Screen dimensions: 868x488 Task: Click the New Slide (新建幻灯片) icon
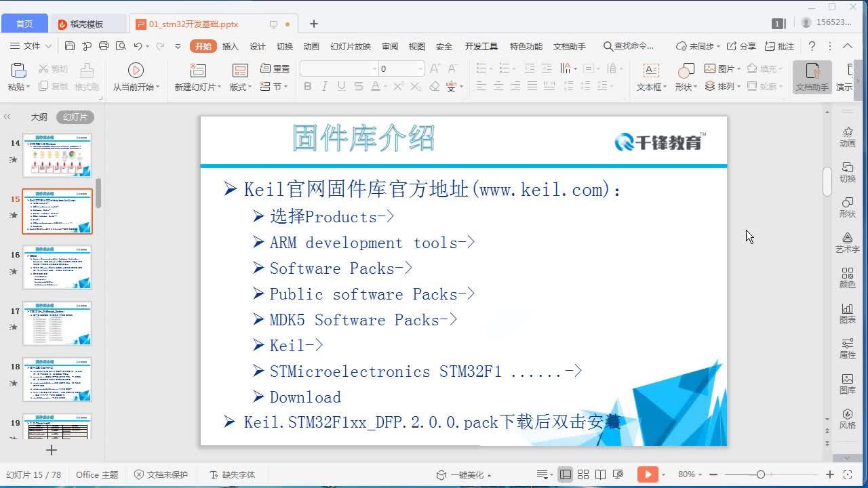pos(198,70)
